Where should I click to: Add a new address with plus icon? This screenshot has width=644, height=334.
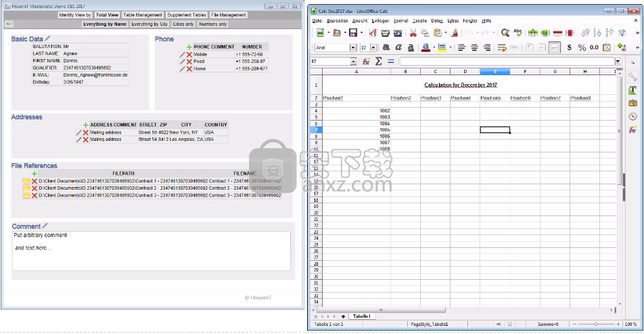85,125
